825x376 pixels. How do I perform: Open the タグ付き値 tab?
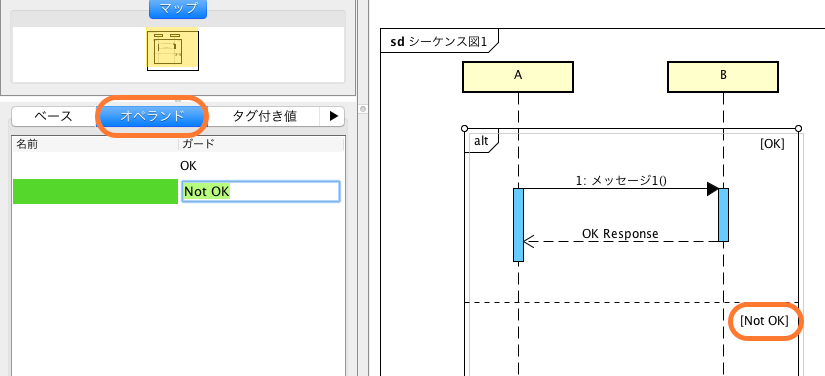265,116
